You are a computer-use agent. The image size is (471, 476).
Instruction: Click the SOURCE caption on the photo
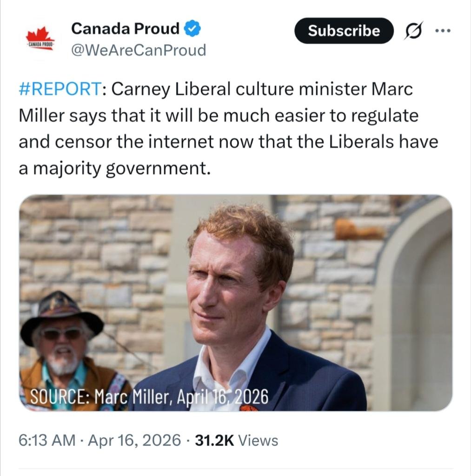[x=149, y=397]
